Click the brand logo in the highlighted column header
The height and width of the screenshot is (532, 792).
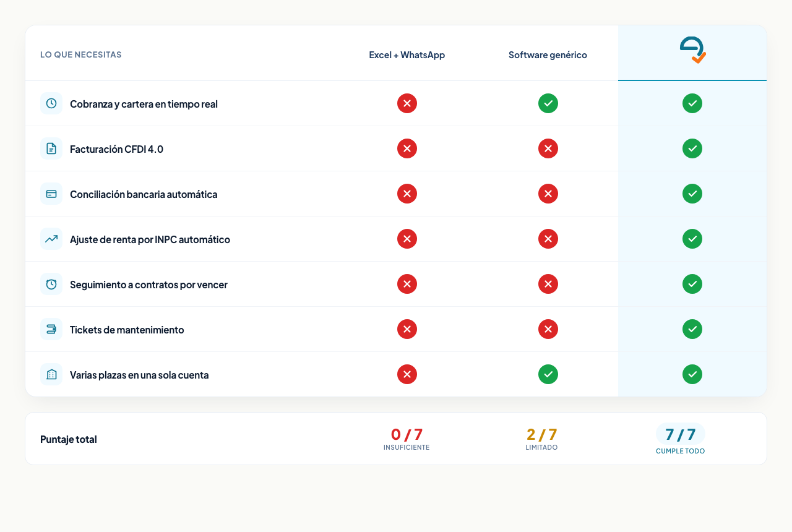pyautogui.click(x=692, y=50)
